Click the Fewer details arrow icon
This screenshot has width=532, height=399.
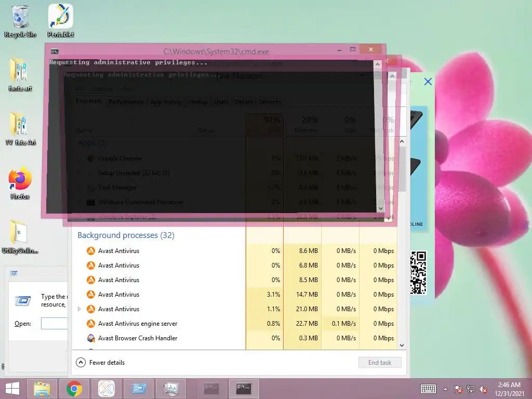pos(81,362)
